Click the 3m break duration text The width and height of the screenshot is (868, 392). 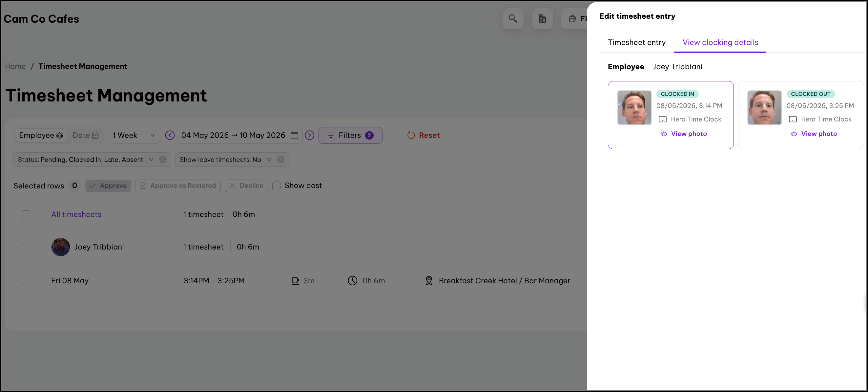[309, 281]
